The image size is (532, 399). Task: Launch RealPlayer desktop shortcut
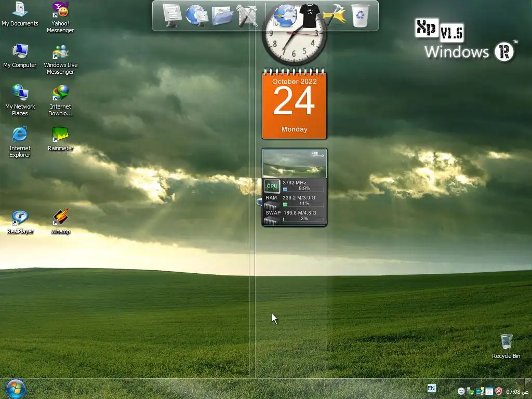[x=20, y=222]
